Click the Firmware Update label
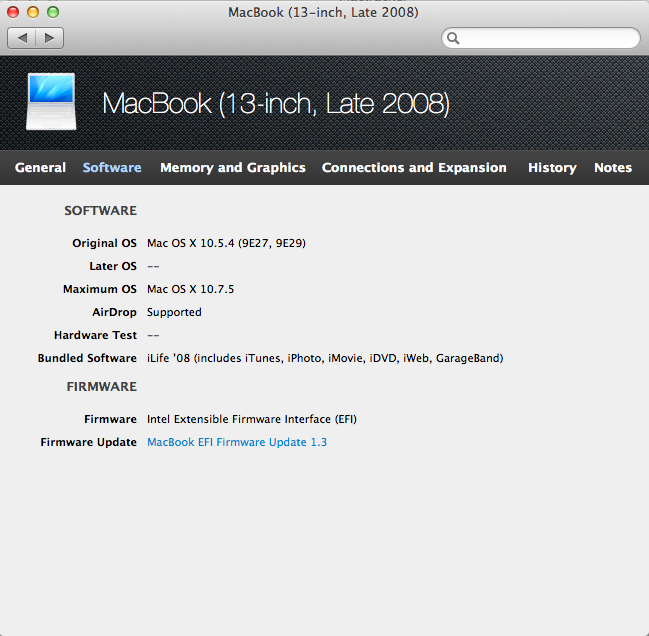The width and height of the screenshot is (649, 636). pyautogui.click(x=89, y=442)
